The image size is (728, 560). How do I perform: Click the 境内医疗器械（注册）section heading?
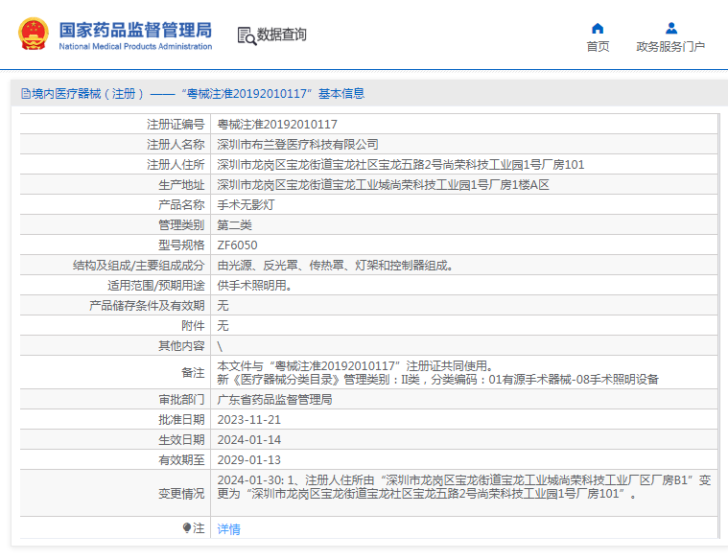point(88,94)
